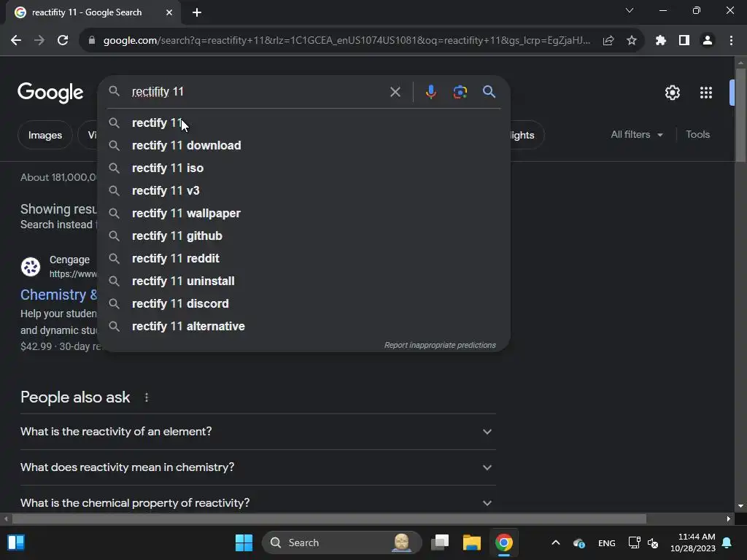The height and width of the screenshot is (560, 747).
Task: Close the reactifity 11 tab
Action: click(x=169, y=13)
